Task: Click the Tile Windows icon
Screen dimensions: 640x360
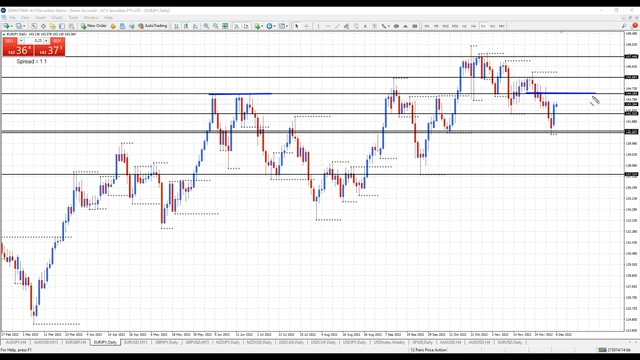Action: coord(225,26)
